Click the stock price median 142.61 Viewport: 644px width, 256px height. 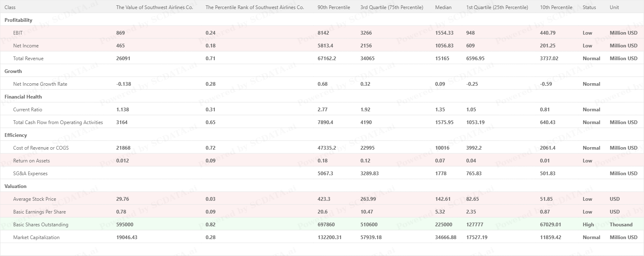pos(443,199)
